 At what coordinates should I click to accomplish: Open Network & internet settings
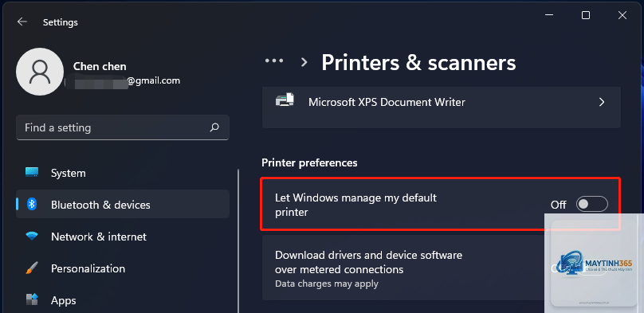123,237
